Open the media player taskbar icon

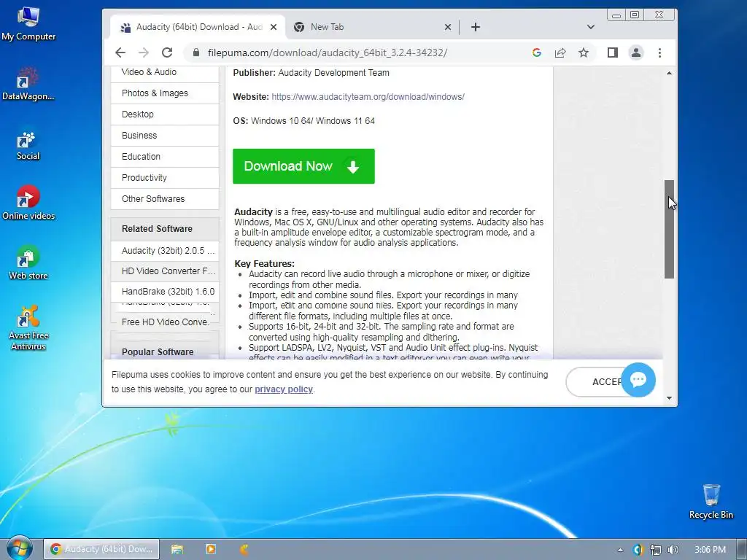tap(211, 549)
